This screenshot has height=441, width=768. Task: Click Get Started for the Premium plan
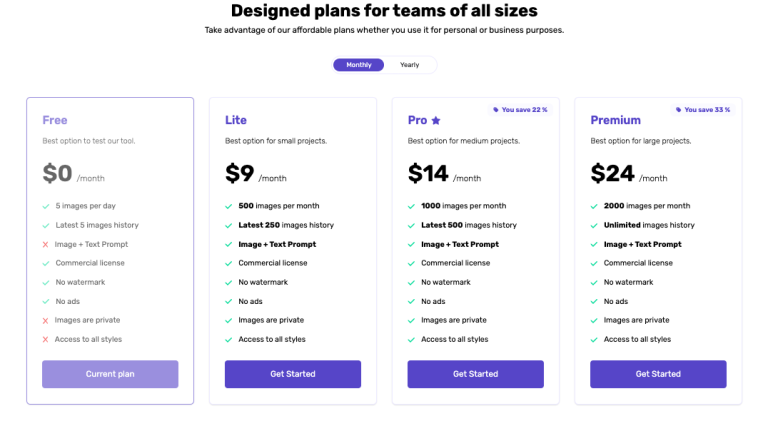[x=658, y=374]
